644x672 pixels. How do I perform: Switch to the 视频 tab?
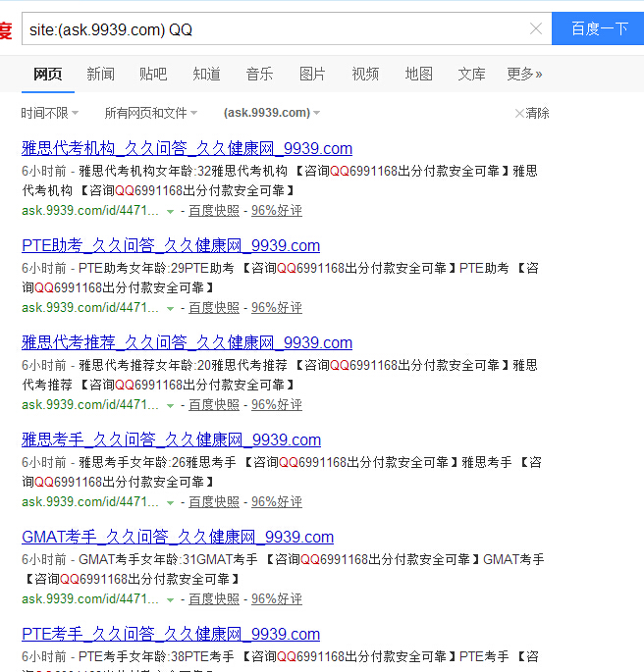coord(365,75)
